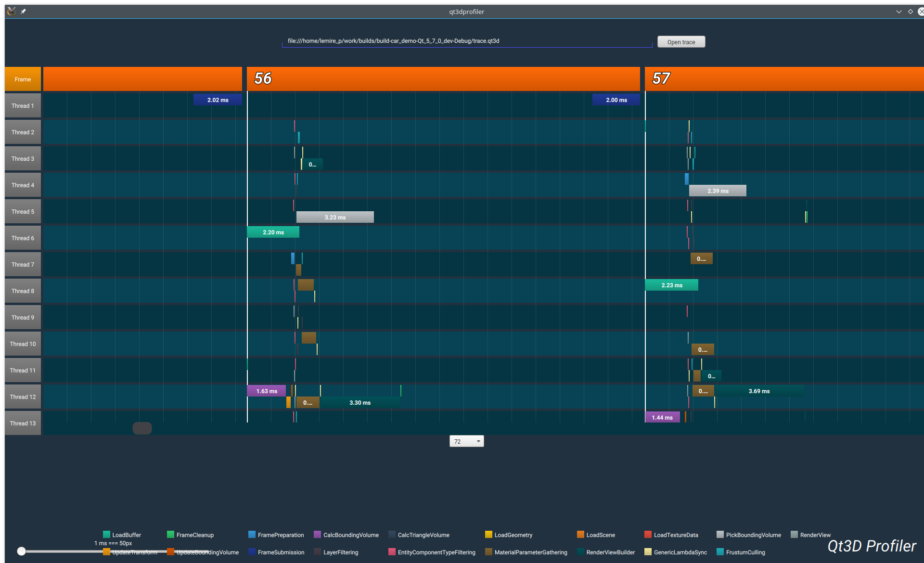Select the 2.23 ms job on Thread 8
The width and height of the screenshot is (924, 563).
[671, 285]
